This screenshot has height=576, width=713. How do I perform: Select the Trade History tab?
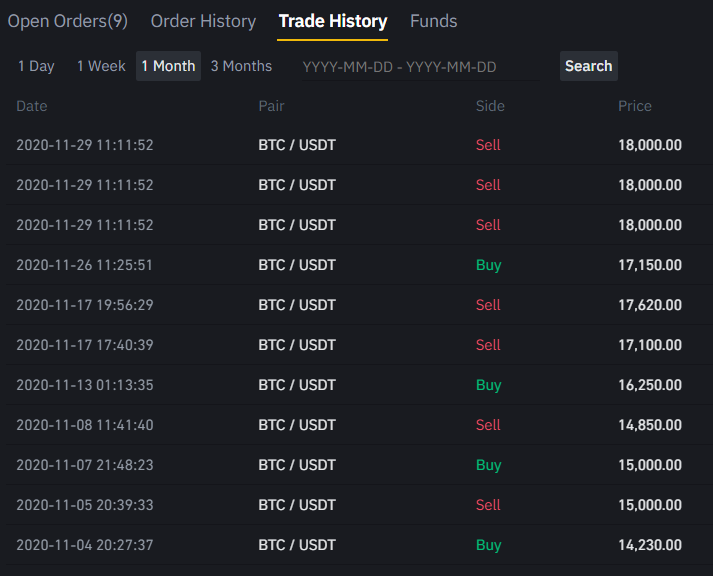tap(332, 21)
